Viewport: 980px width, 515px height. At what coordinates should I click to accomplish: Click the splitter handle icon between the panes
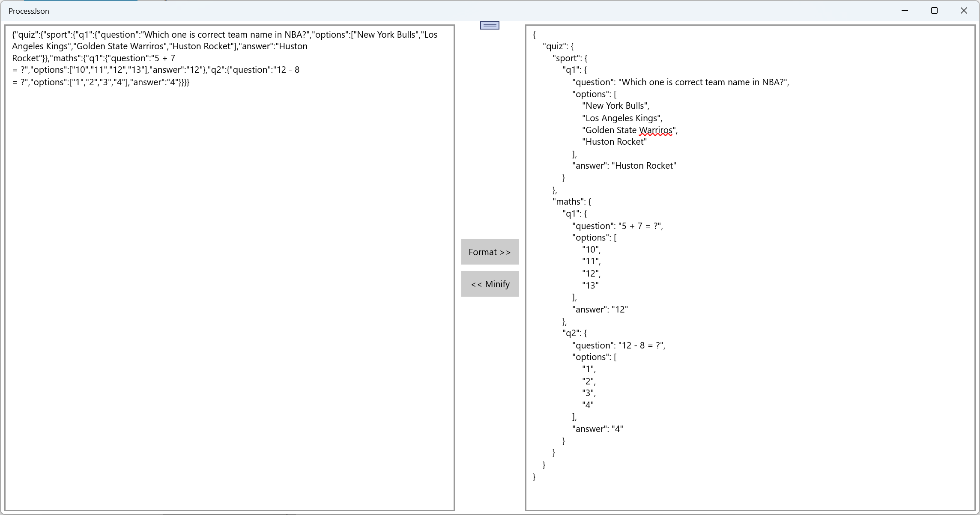click(x=489, y=25)
